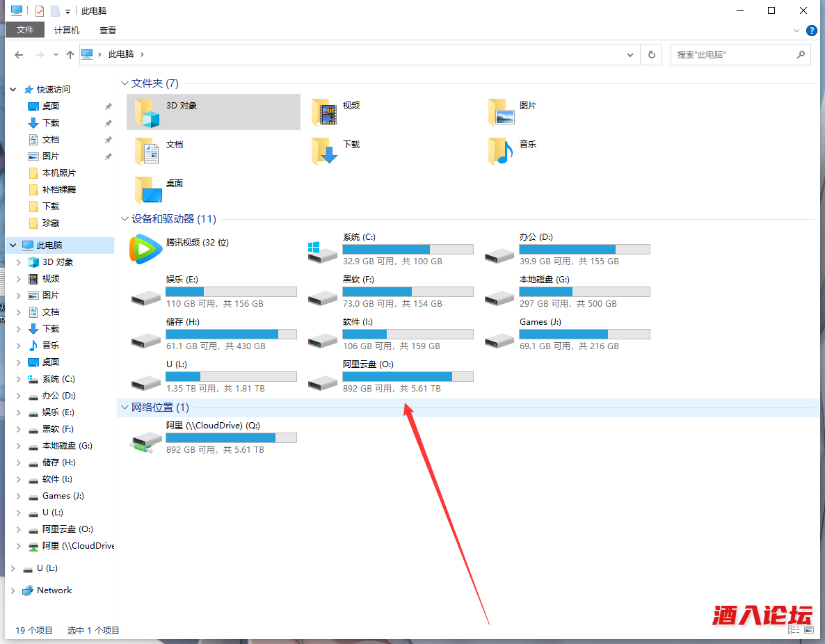Open the 3D 对象 folder icon
The image size is (825, 644).
click(147, 113)
